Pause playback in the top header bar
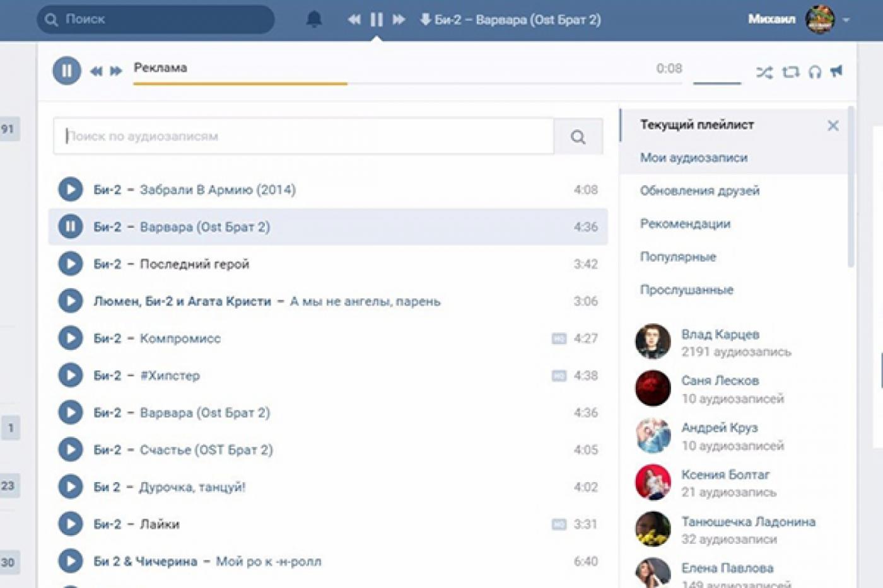Screen dimensions: 883x588 377,20
